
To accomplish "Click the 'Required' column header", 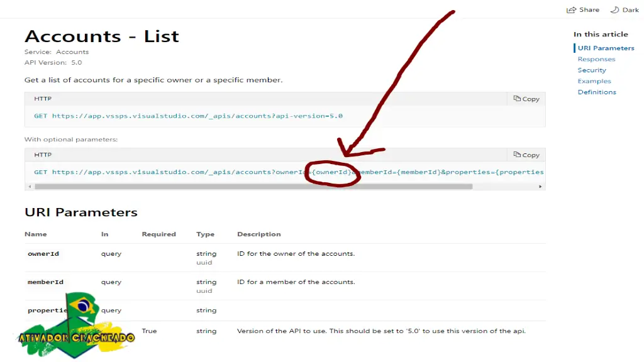I will (158, 234).
